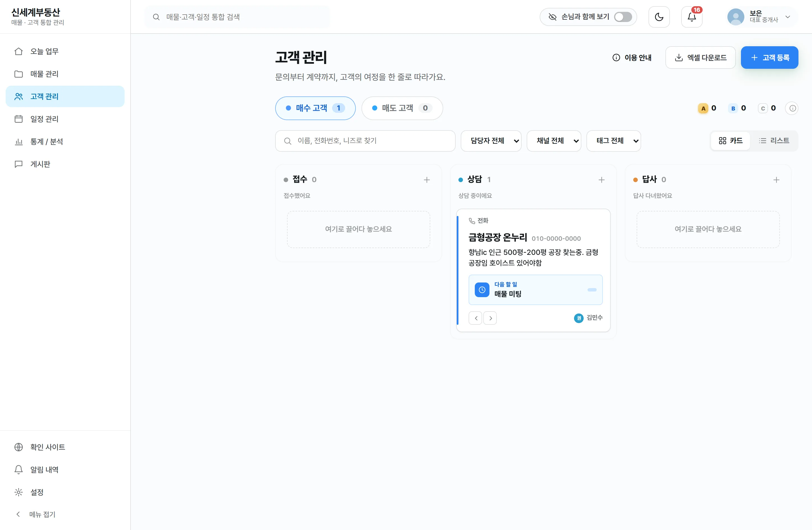Click 고객 등록 button
The height and width of the screenshot is (530, 812).
769,57
